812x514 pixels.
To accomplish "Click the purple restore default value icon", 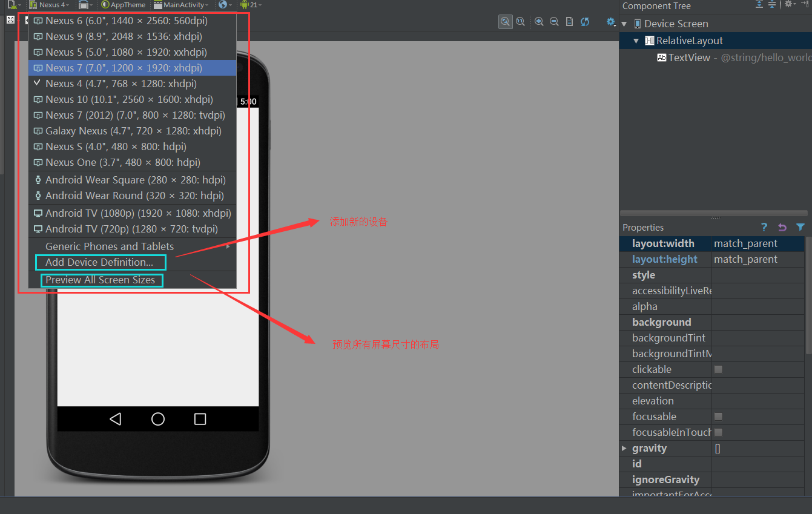I will point(782,227).
